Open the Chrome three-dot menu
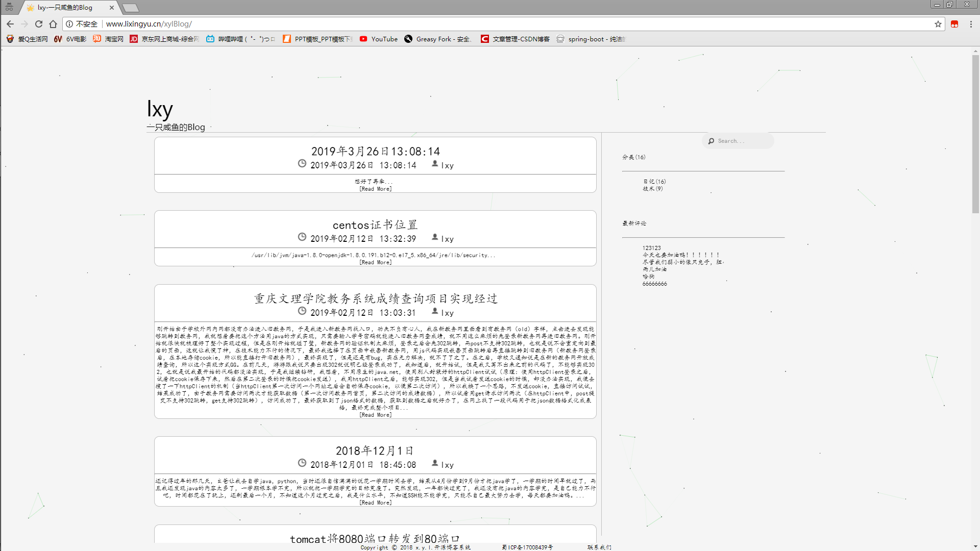Viewport: 980px width, 551px height. click(971, 24)
